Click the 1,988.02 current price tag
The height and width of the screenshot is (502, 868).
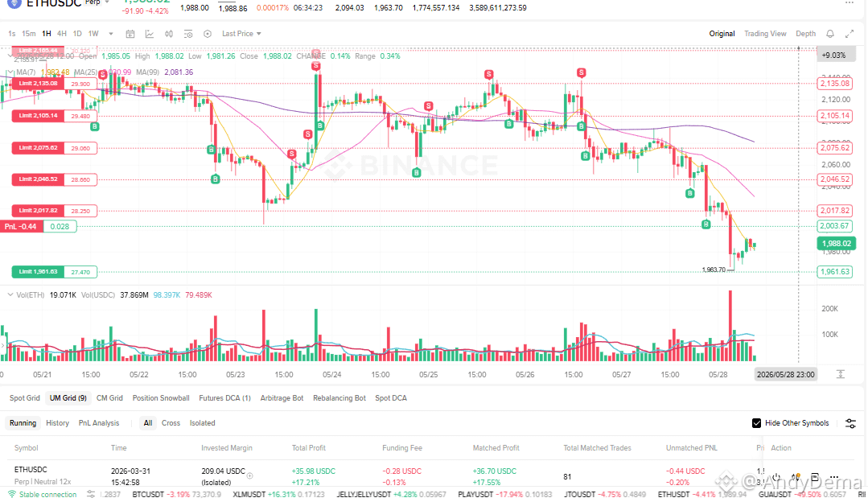click(x=836, y=244)
